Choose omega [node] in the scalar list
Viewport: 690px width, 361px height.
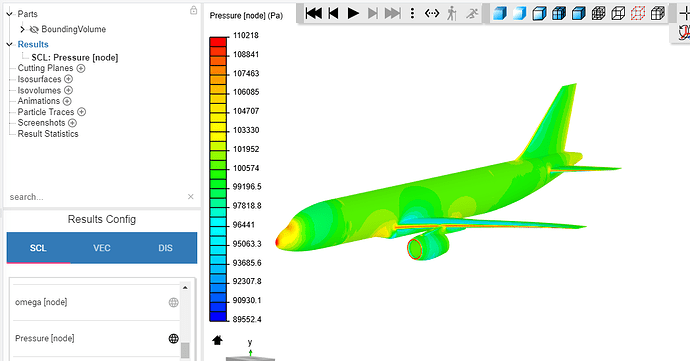click(41, 302)
